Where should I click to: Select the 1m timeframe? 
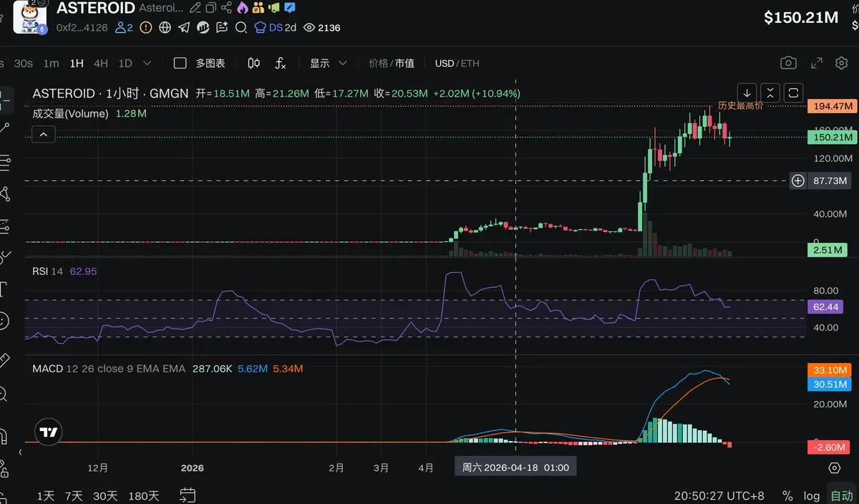click(51, 63)
